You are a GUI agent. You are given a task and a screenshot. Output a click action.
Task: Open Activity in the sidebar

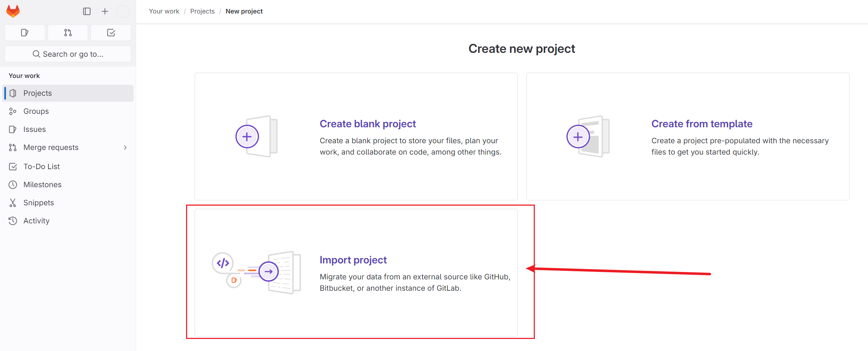pyautogui.click(x=68, y=221)
